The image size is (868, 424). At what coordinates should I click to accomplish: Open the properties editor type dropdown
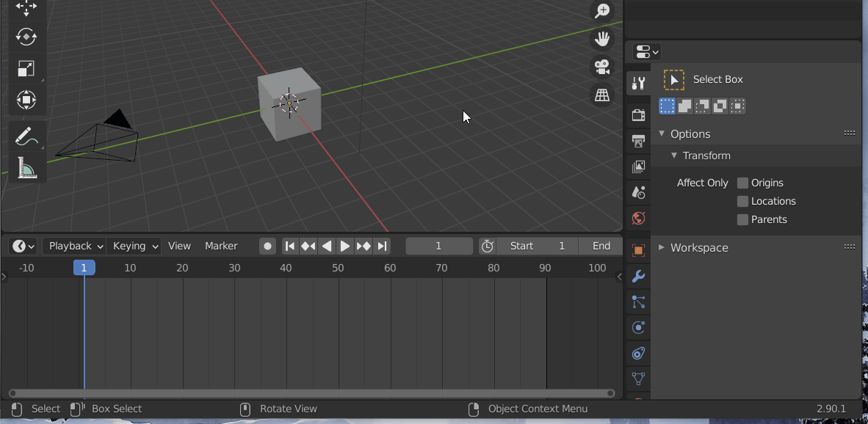click(x=646, y=52)
